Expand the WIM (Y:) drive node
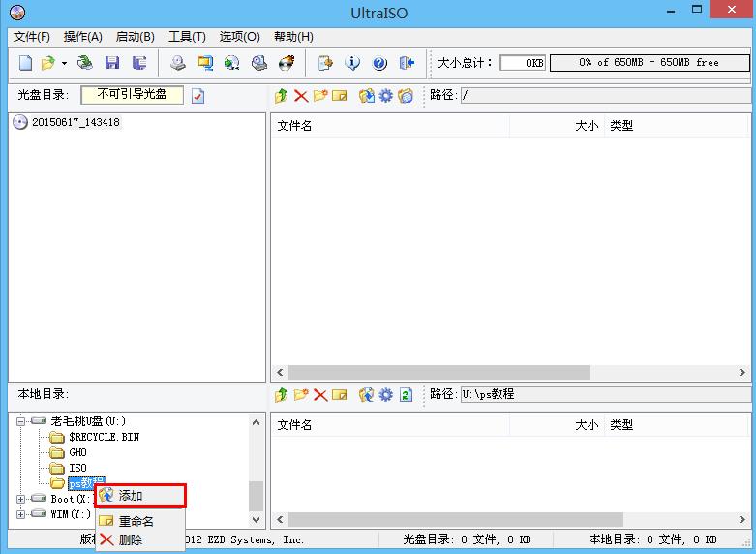756x554 pixels. tap(20, 514)
